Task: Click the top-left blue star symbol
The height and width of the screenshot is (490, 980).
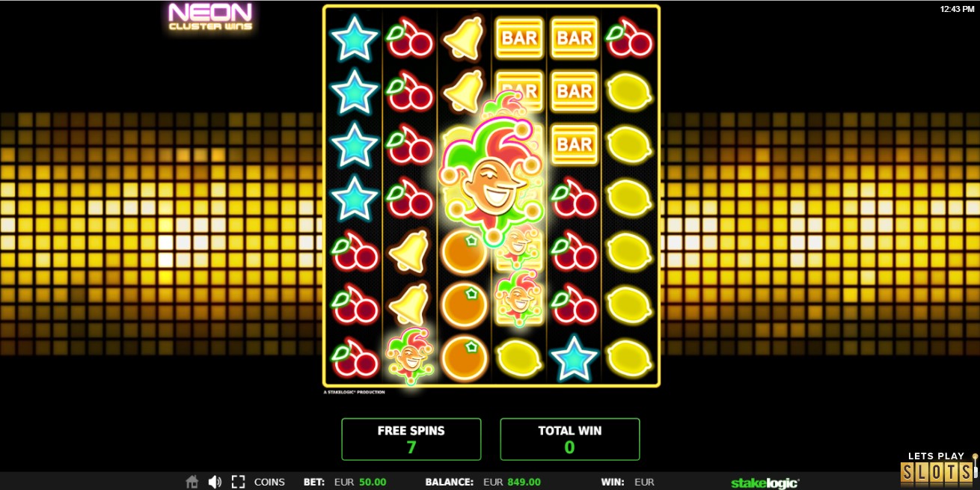Action: coord(354,37)
